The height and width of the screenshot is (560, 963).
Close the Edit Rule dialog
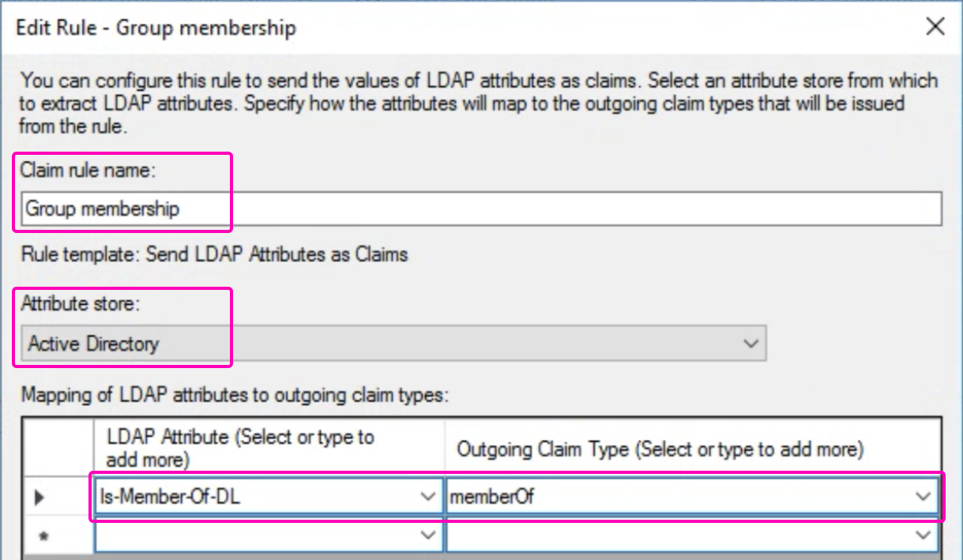(935, 27)
